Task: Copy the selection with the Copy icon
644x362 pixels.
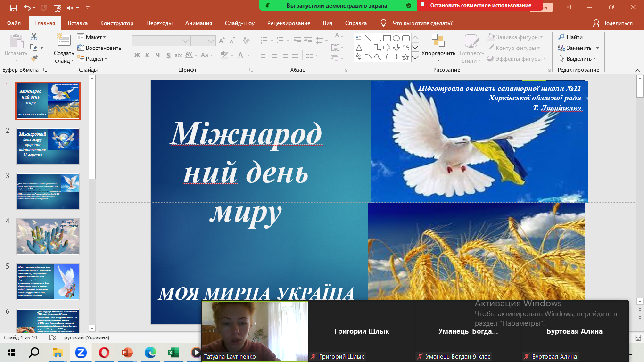Action: [34, 48]
